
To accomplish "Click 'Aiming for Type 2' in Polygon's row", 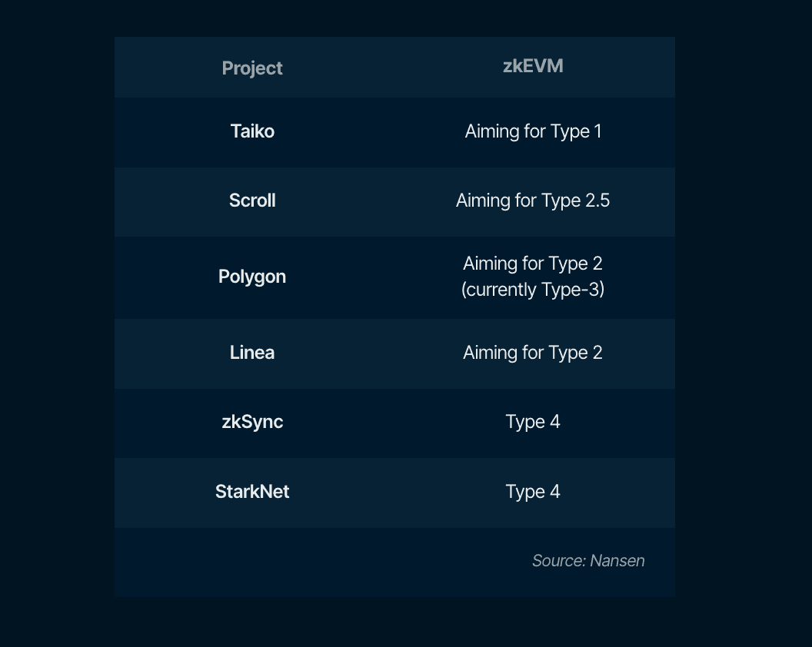I will tap(533, 264).
